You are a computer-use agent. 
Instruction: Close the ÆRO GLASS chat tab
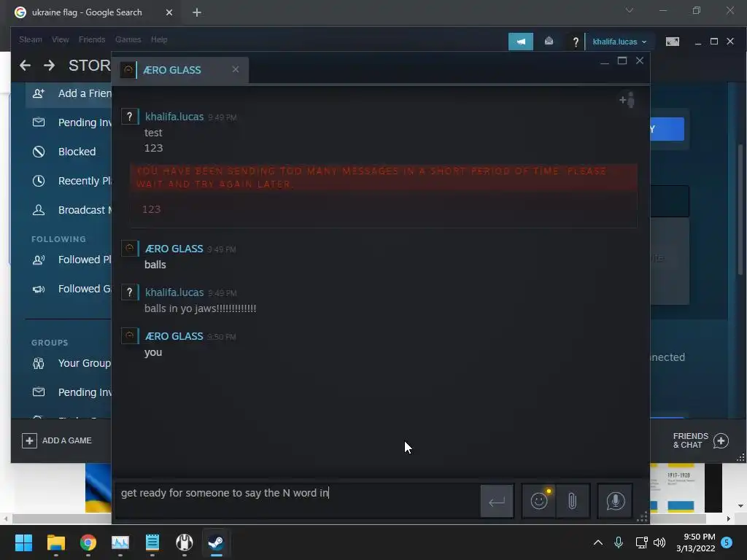[x=236, y=69]
